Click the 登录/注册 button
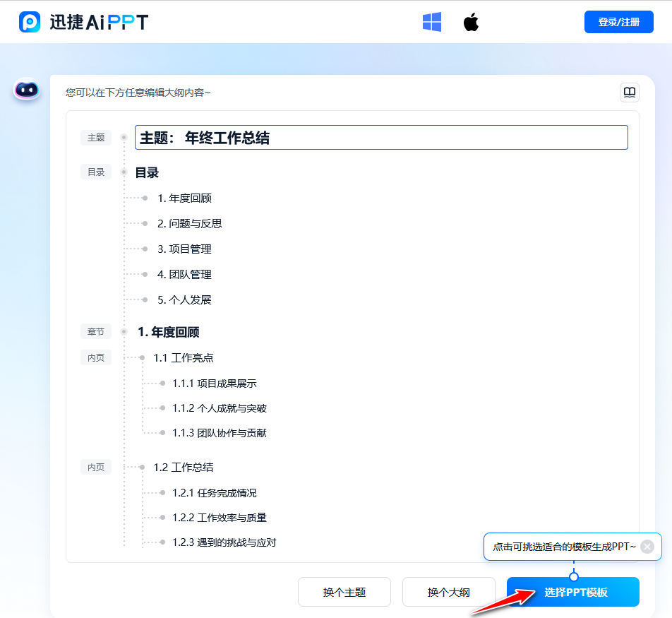The height and width of the screenshot is (618, 672). pyautogui.click(x=618, y=22)
